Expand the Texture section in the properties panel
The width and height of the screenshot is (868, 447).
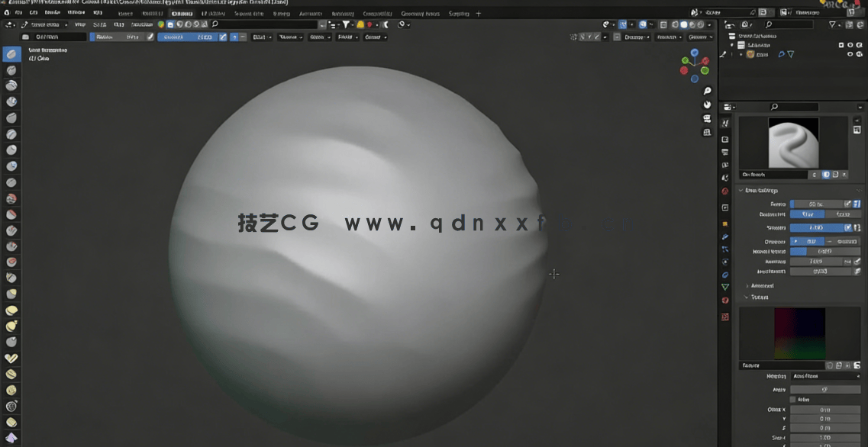759,297
